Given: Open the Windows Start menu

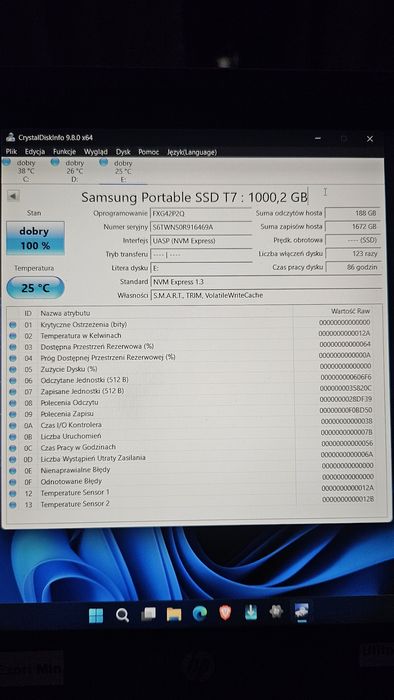Looking at the screenshot, I should [96, 616].
